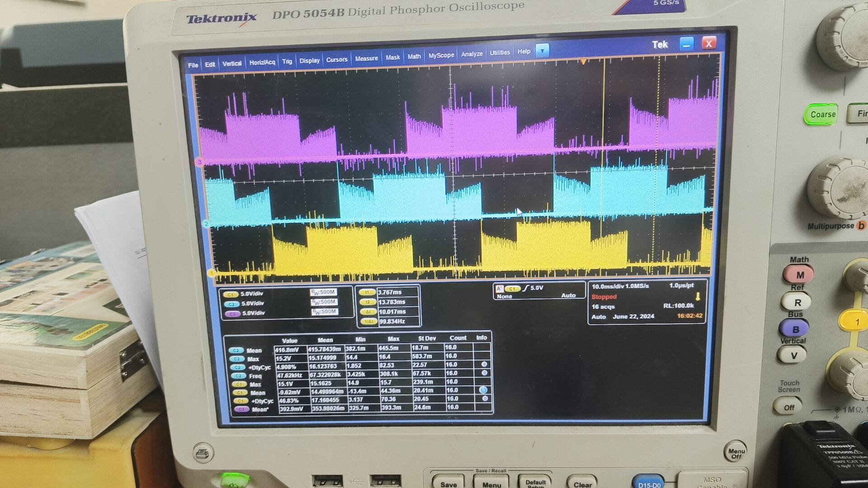Click the C2 Mean measurement badge
This screenshot has height=488, width=868.
(236, 351)
